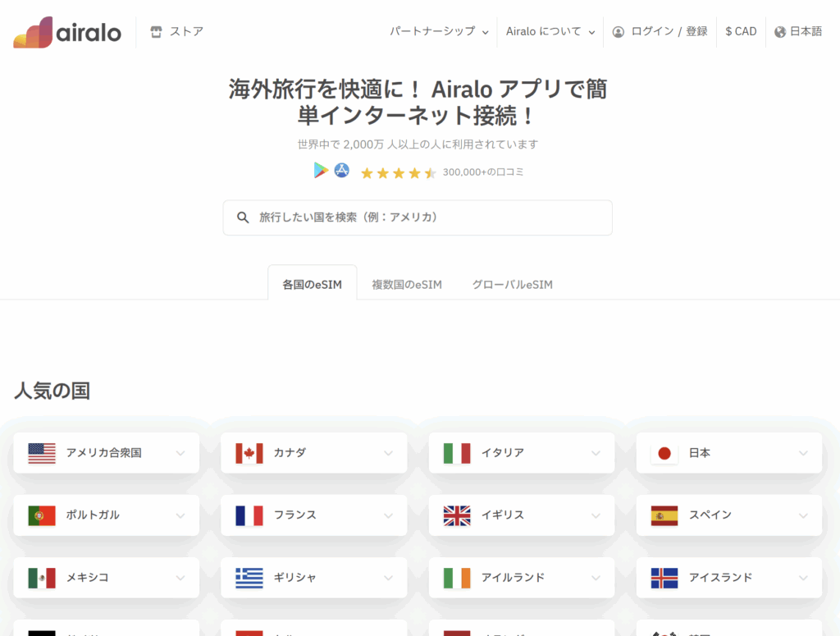Click the ログイン / 登録 link
This screenshot has height=636, width=840.
[x=669, y=32]
